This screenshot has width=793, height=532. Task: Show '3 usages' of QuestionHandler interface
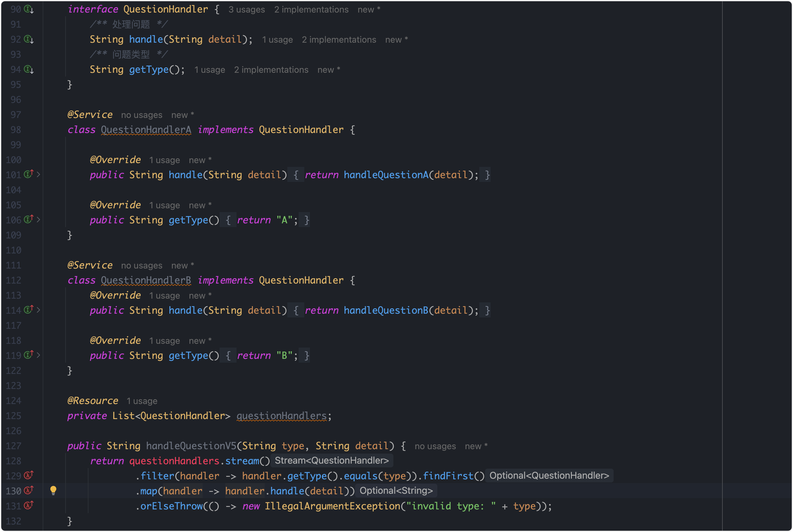(247, 9)
